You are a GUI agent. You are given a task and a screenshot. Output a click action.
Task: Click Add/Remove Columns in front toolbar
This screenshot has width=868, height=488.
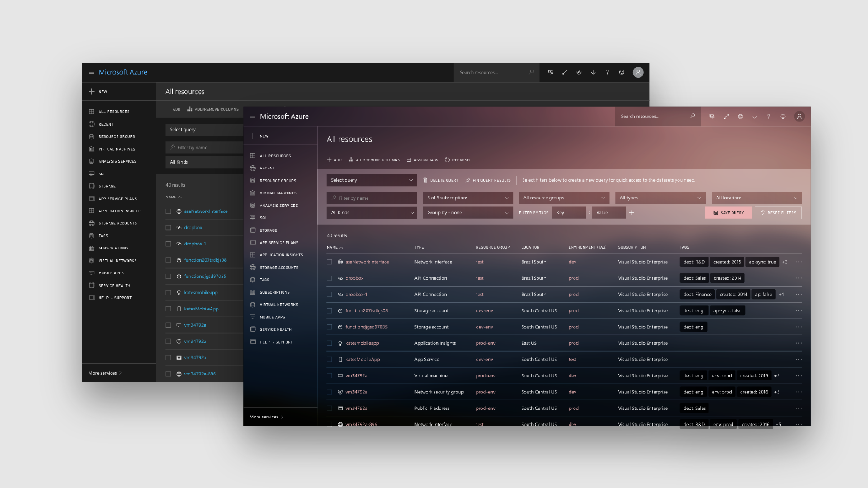374,160
